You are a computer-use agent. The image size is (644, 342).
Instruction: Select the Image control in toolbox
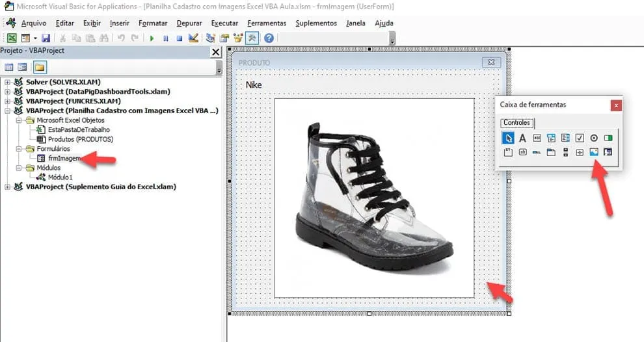tap(593, 152)
